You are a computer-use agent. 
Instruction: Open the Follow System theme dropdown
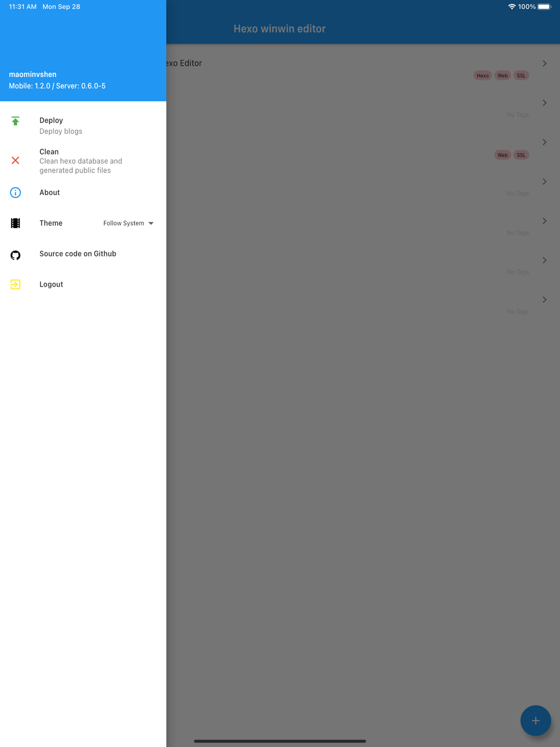click(x=128, y=223)
